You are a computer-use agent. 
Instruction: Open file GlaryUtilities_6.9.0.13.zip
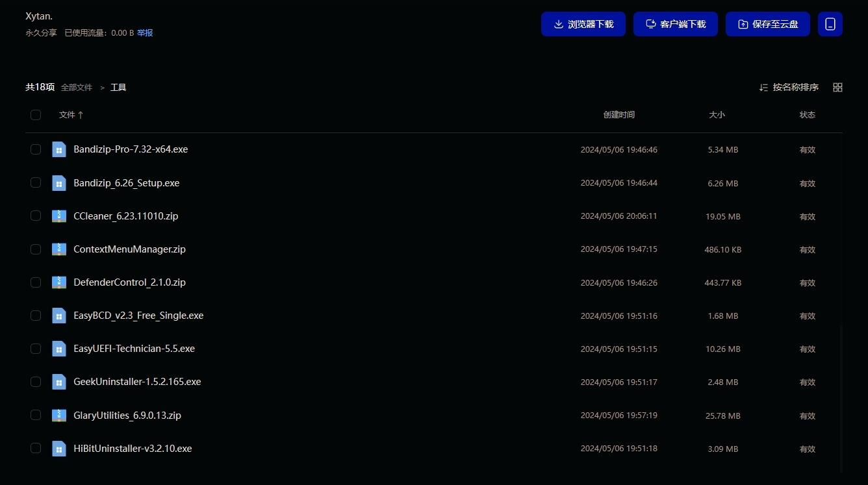coord(127,416)
